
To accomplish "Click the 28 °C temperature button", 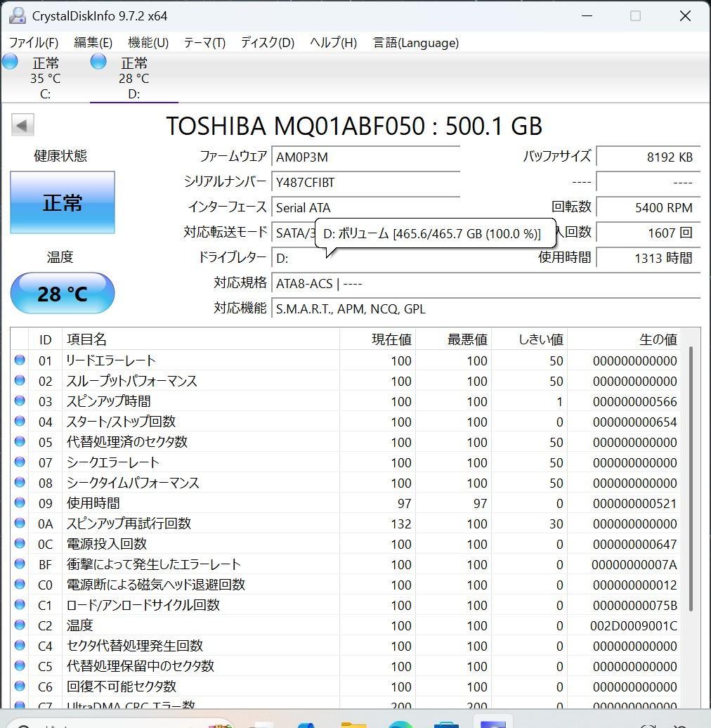I will click(63, 294).
